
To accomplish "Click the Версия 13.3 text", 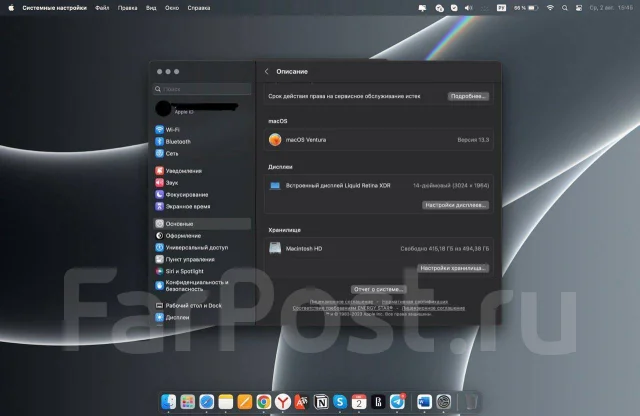I will (x=473, y=140).
